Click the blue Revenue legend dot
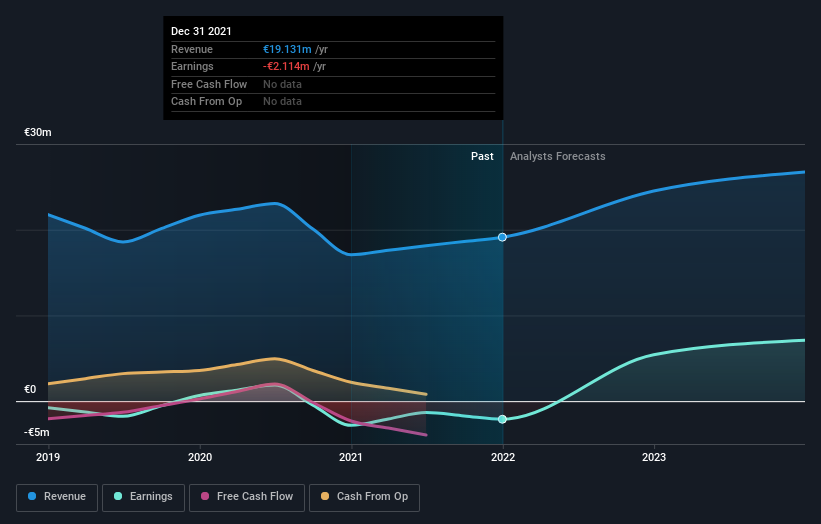 (x=32, y=496)
